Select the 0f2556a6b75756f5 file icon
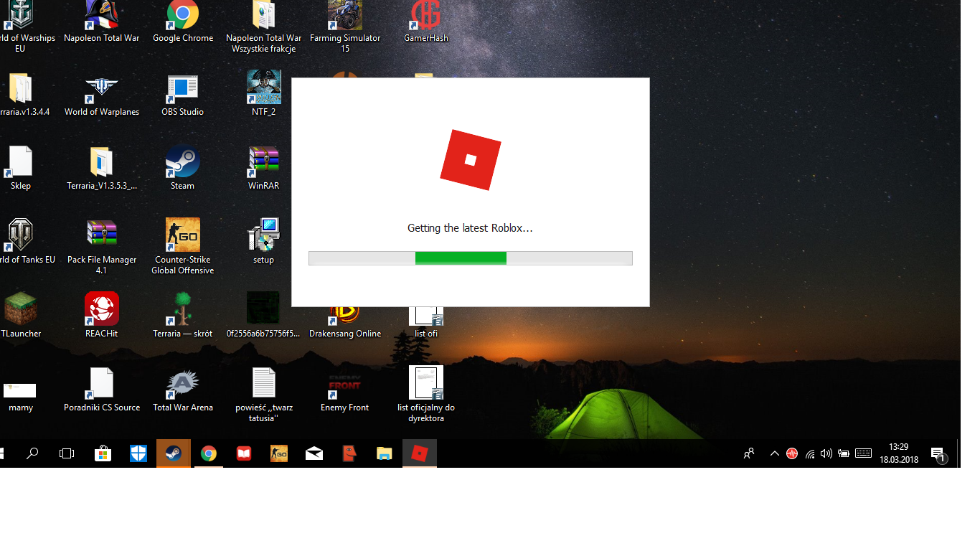Screen dimensions: 980x551 point(263,316)
